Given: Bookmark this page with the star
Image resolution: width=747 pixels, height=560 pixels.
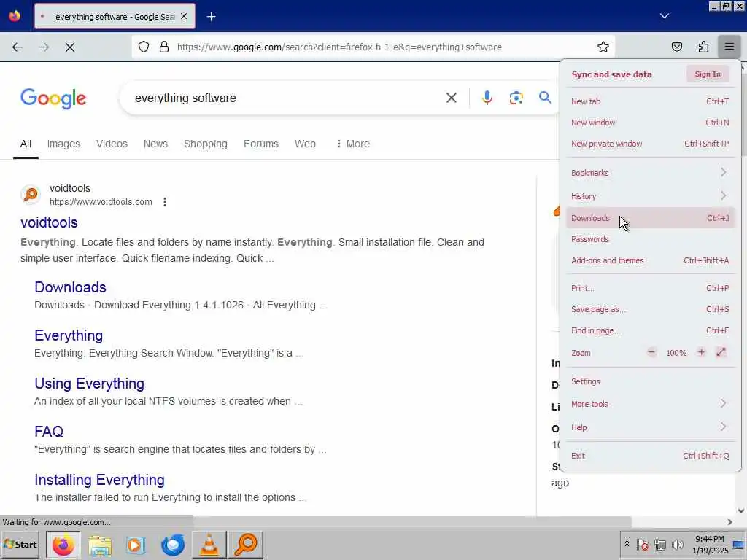Looking at the screenshot, I should (603, 47).
